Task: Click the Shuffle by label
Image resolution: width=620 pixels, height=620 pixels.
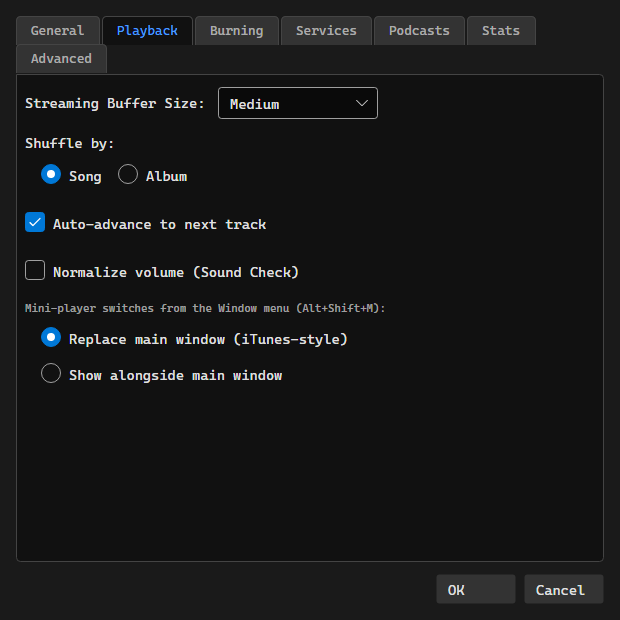Action: pyautogui.click(x=70, y=144)
